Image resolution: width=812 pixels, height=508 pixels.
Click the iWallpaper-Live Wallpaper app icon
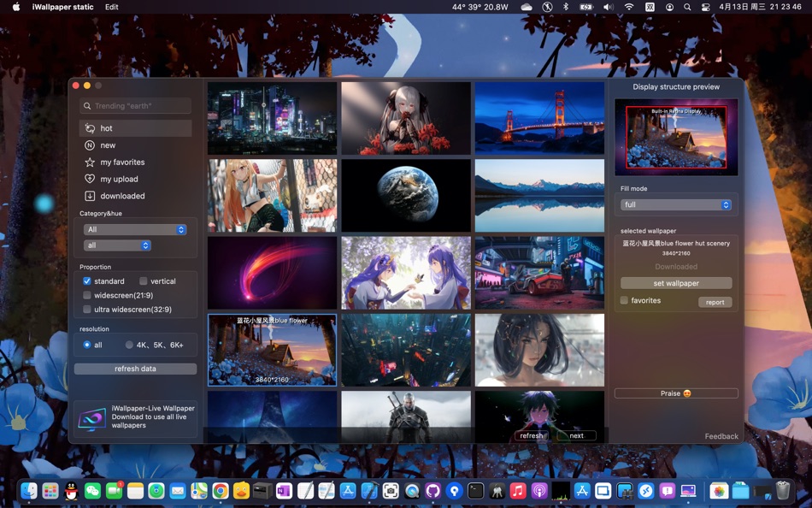91,419
